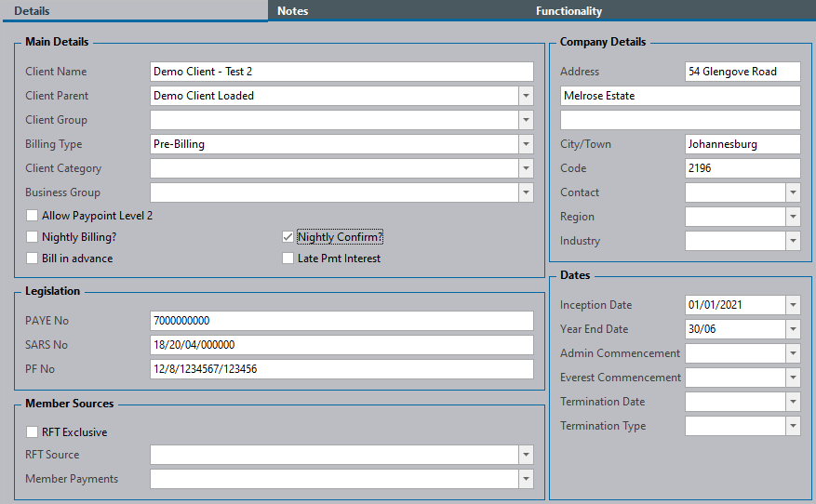The height and width of the screenshot is (504, 816).
Task: Click the City/Town field
Action: pos(742,144)
